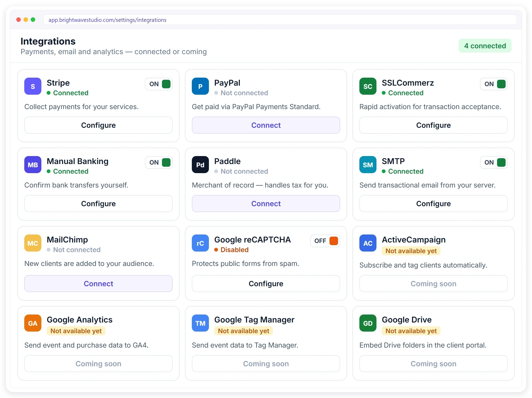Click the 4 connected badge
The image size is (532, 398).
click(x=485, y=46)
